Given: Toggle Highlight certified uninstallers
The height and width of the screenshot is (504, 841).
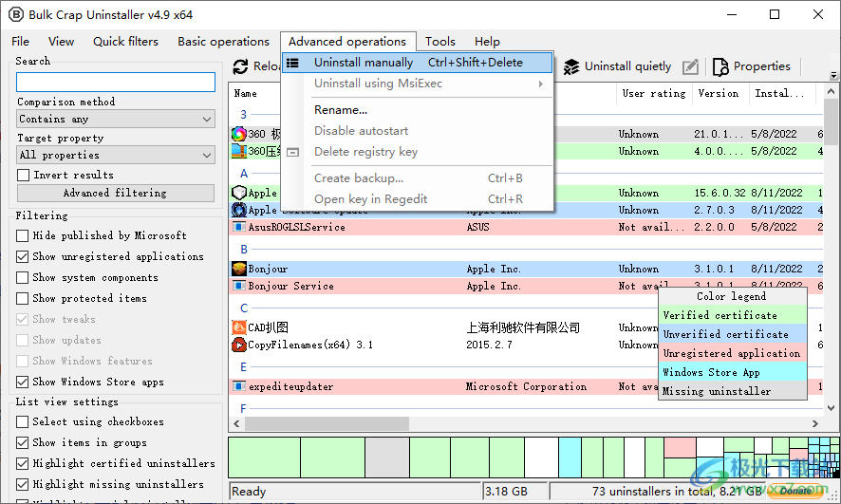Looking at the screenshot, I should pos(23,463).
